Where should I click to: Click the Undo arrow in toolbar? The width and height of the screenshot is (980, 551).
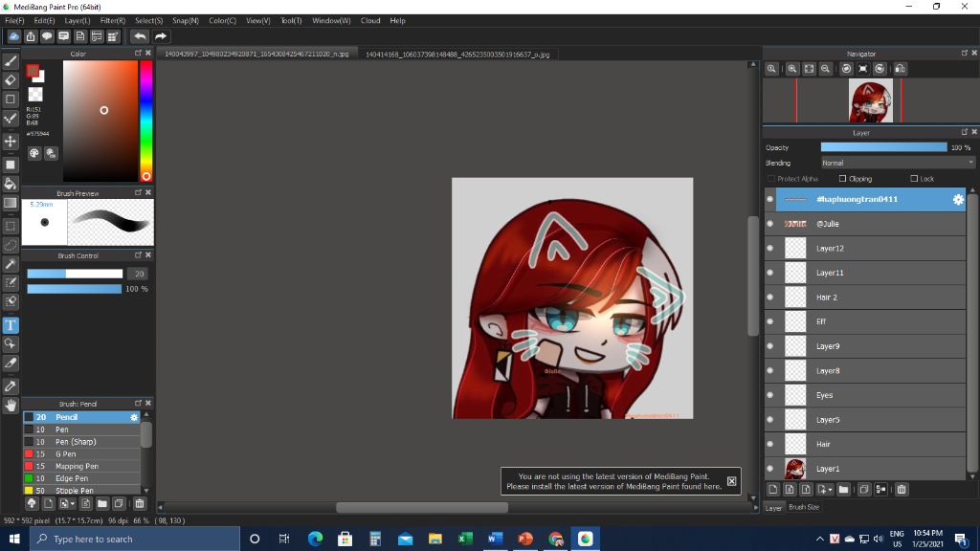140,36
